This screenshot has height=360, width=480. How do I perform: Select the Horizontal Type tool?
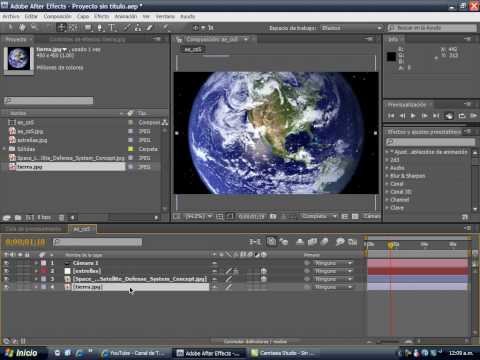point(112,28)
